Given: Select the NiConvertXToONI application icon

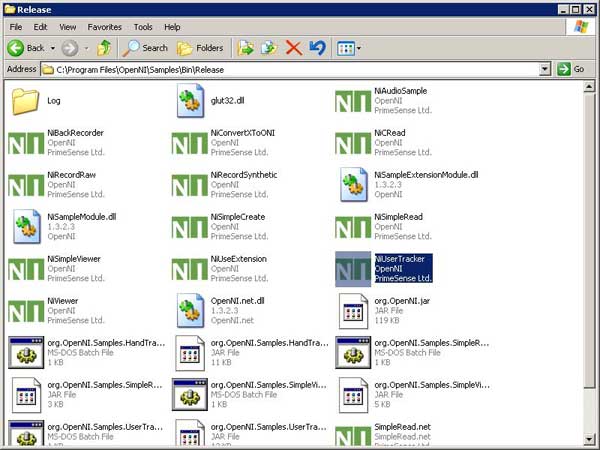Looking at the screenshot, I should pos(189,143).
